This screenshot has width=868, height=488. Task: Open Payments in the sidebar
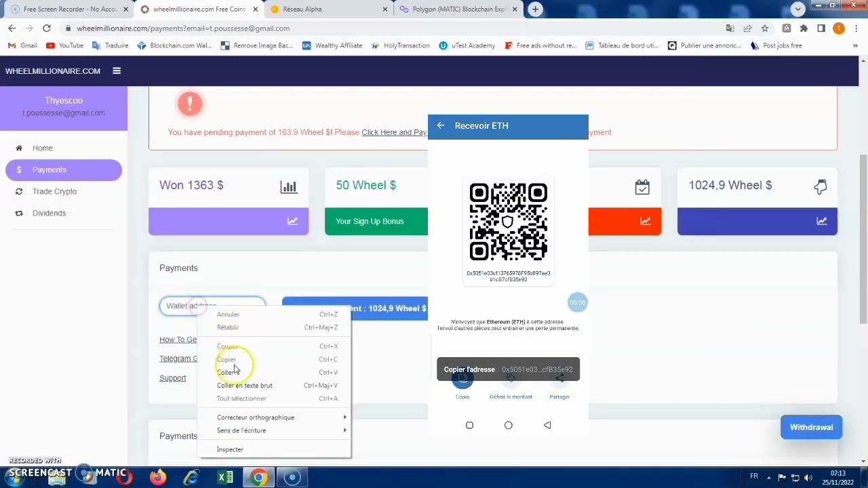click(64, 169)
